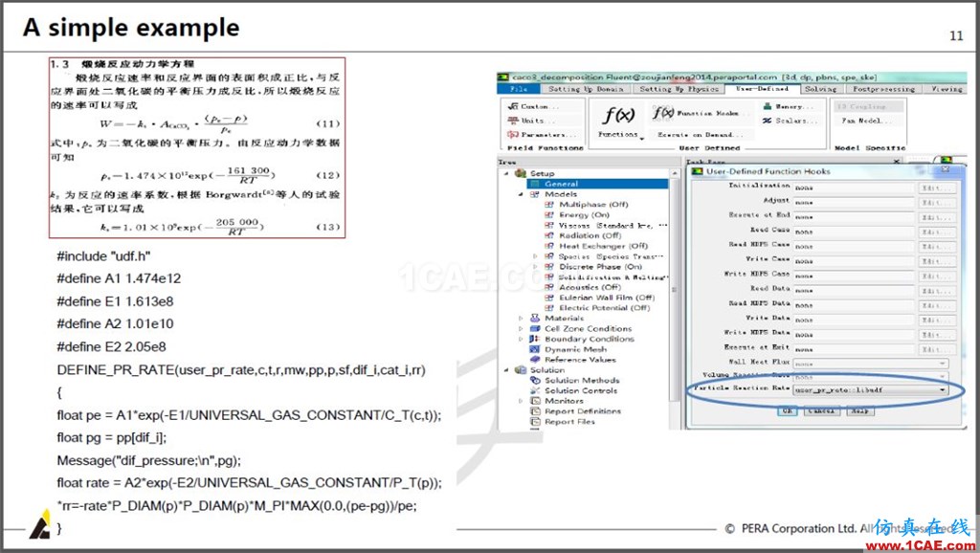Close the Task Page panel
This screenshot has width=980, height=553.
(x=896, y=162)
